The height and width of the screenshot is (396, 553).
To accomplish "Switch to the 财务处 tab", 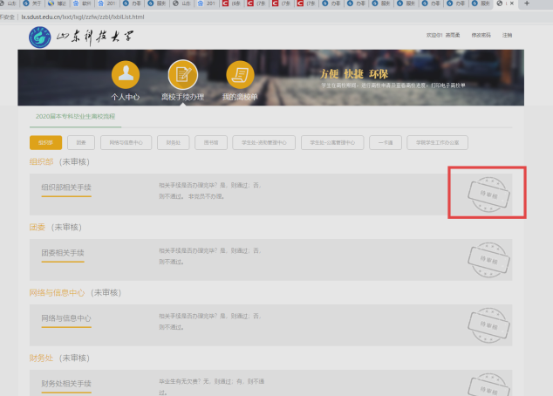I will coord(173,142).
